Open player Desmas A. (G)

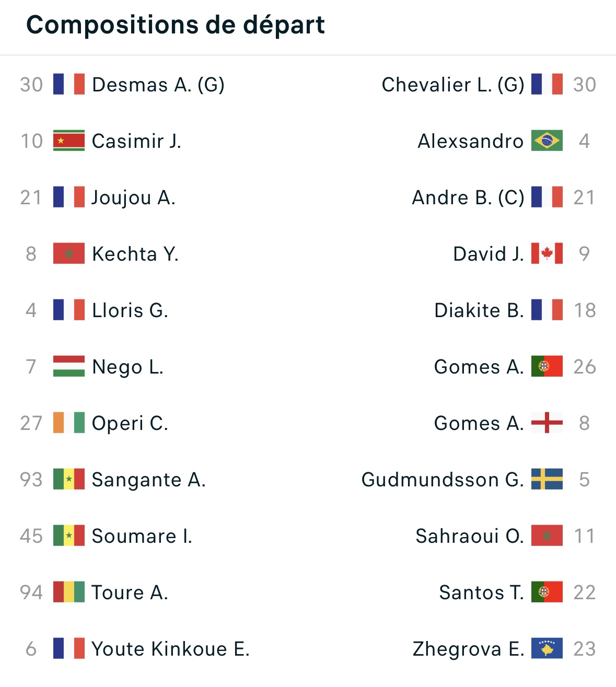pos(158,85)
